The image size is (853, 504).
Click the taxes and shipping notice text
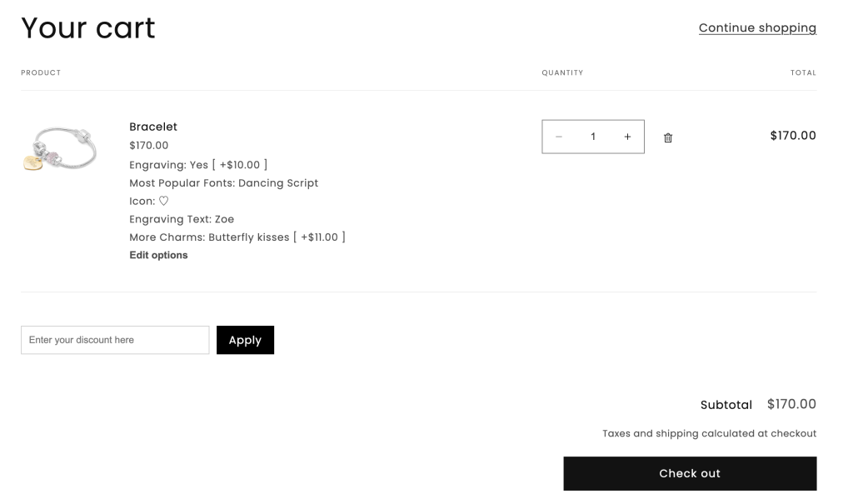tap(710, 433)
